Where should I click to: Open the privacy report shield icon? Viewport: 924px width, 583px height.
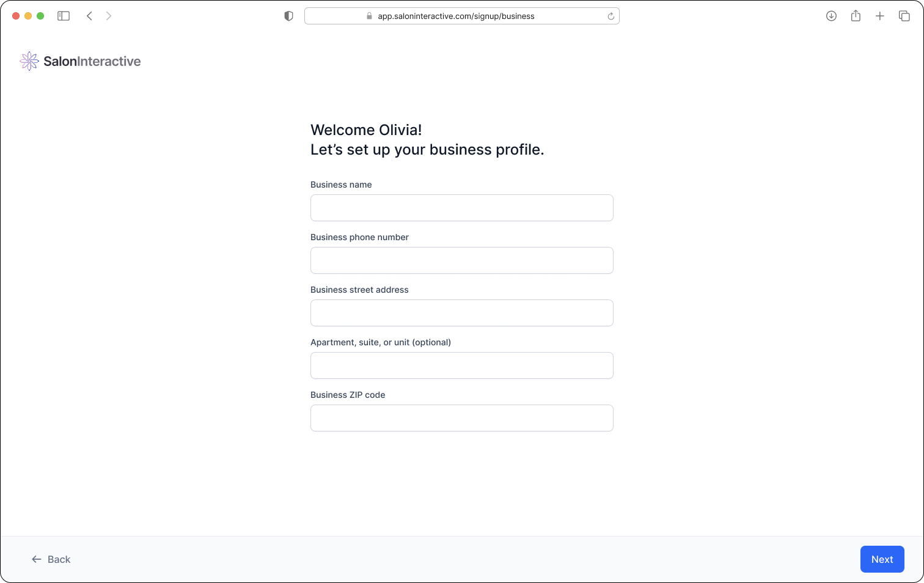(x=289, y=16)
